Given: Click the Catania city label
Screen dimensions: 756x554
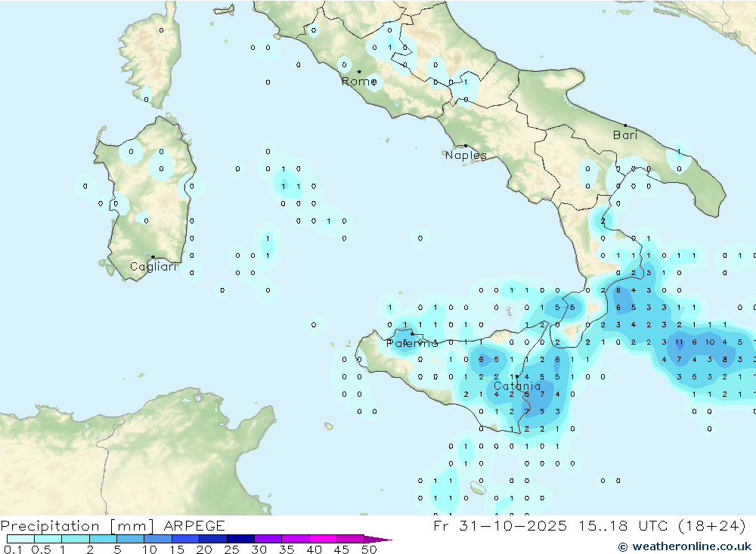Looking at the screenshot, I should point(517,386).
